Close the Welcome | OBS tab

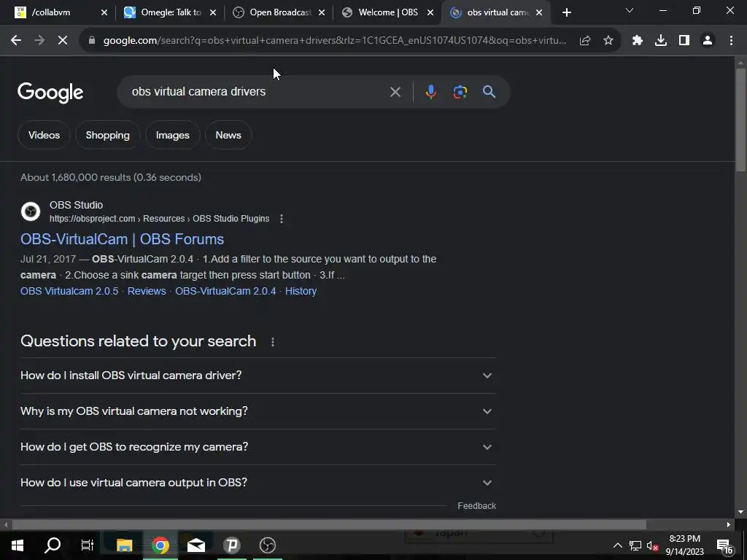(430, 12)
